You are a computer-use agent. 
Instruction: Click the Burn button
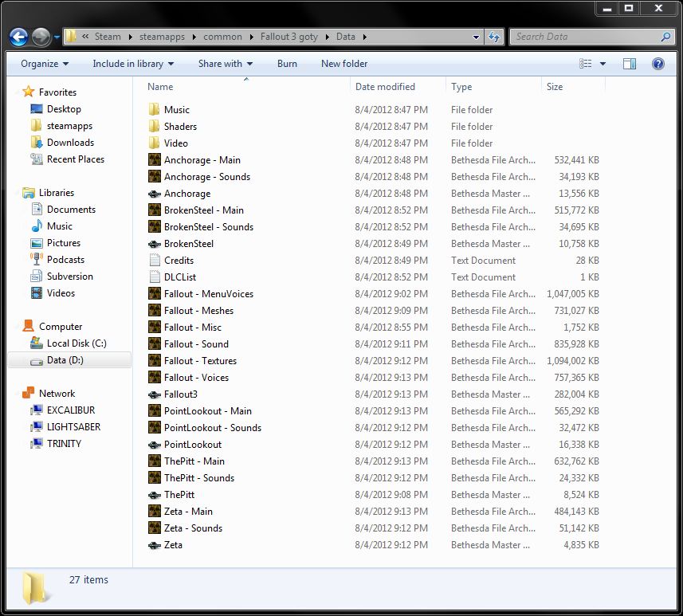pos(287,64)
